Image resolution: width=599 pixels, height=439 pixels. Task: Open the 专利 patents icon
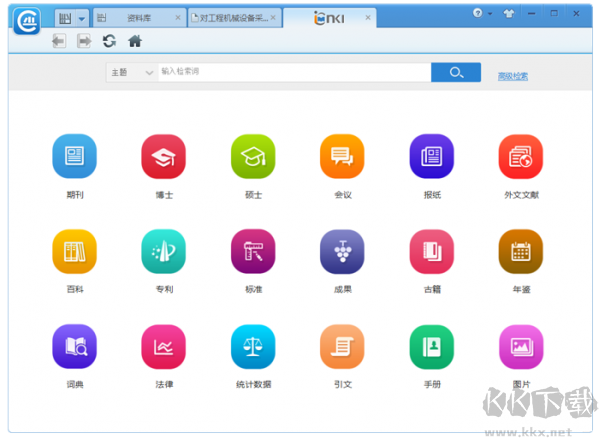(x=164, y=251)
